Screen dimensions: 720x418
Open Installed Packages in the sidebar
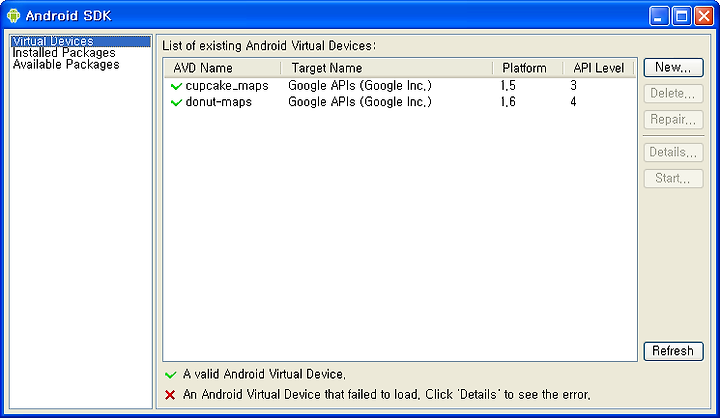64,53
